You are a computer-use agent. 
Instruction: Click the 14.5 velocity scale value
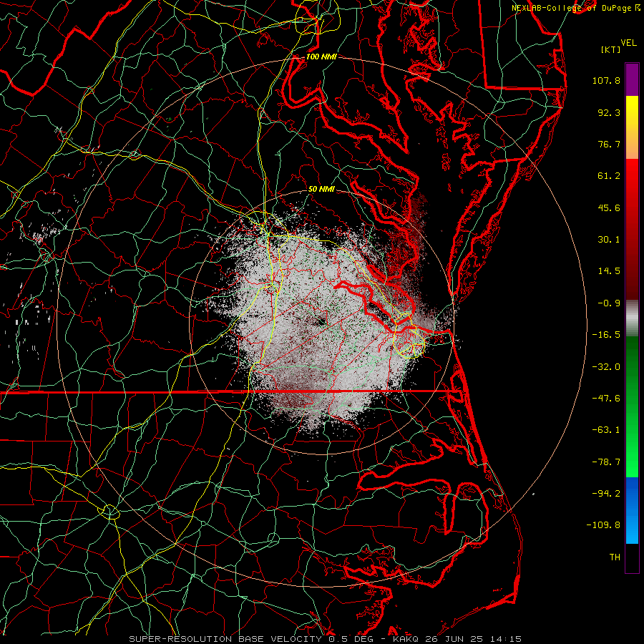click(x=609, y=271)
